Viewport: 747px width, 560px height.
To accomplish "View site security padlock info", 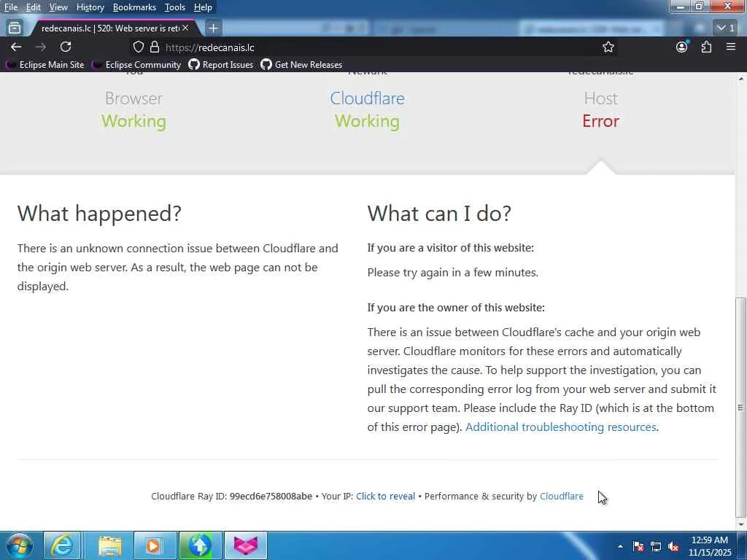I will point(155,47).
